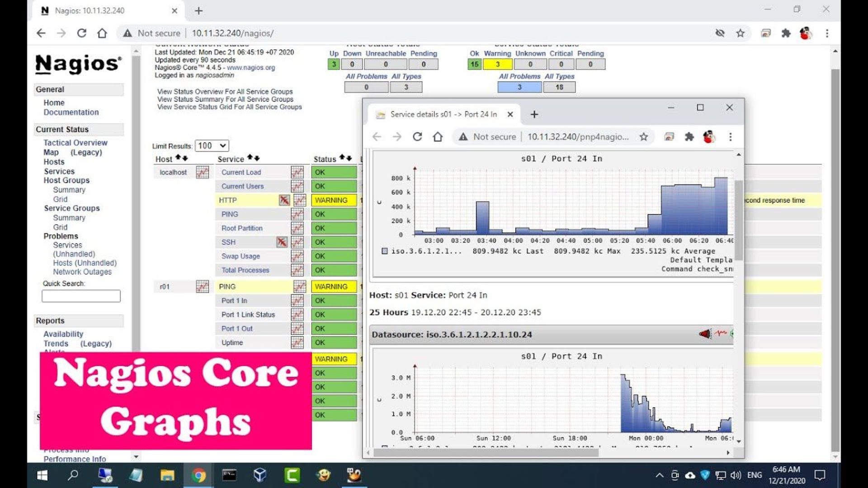Open the notification center in the taskbar
Viewport: 868px width, 488px height.
click(x=820, y=475)
